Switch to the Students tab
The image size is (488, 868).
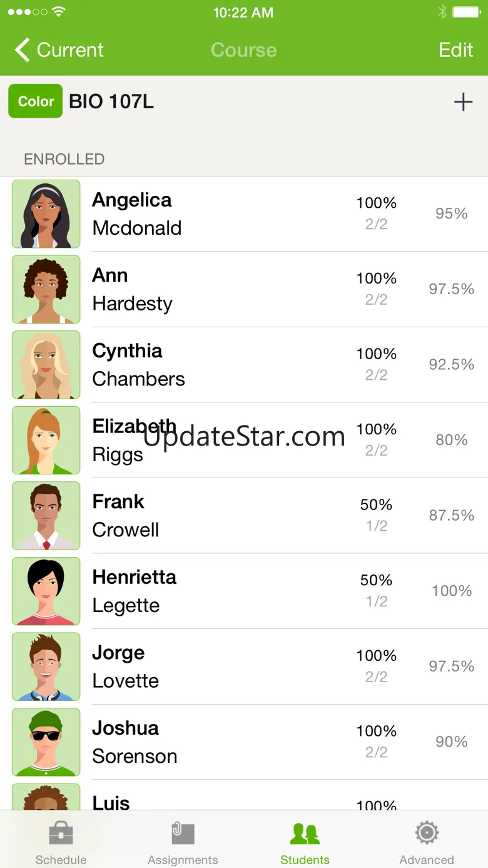(x=305, y=842)
